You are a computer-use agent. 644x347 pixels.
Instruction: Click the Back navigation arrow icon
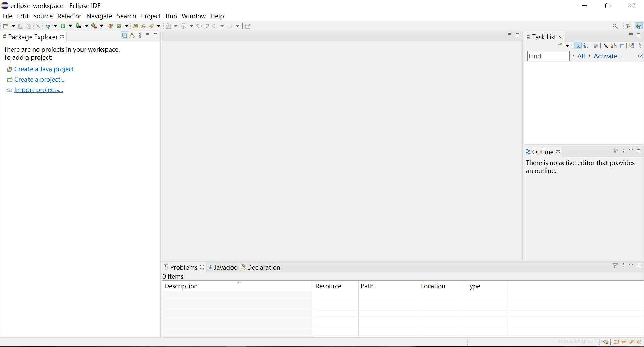(215, 26)
